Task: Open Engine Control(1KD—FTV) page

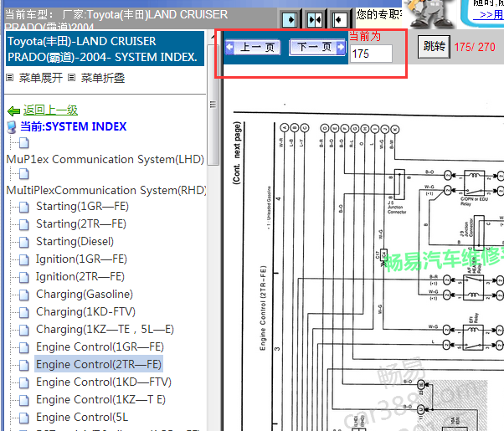Action: [x=104, y=382]
